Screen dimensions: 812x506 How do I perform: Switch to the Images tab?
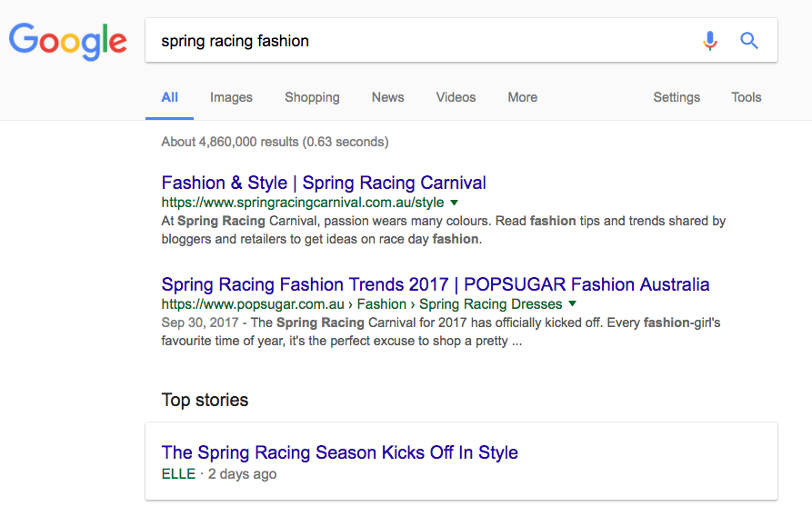tap(231, 97)
